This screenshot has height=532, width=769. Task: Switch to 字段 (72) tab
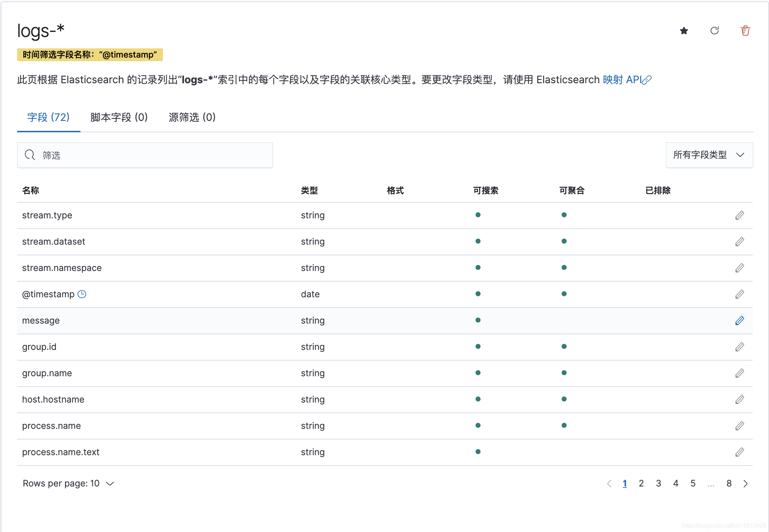pos(48,117)
